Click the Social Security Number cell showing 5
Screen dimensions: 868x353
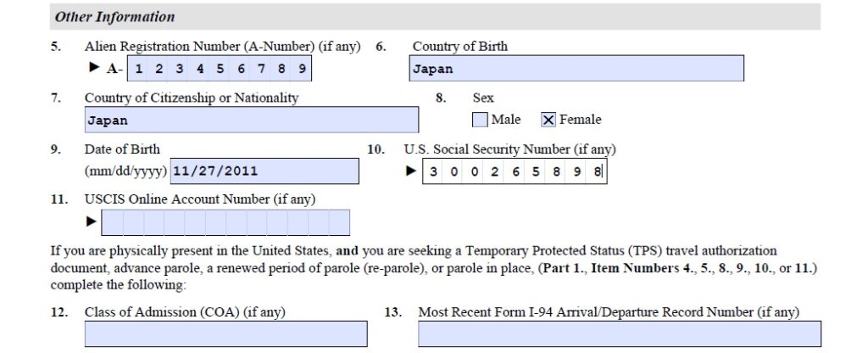(x=536, y=171)
